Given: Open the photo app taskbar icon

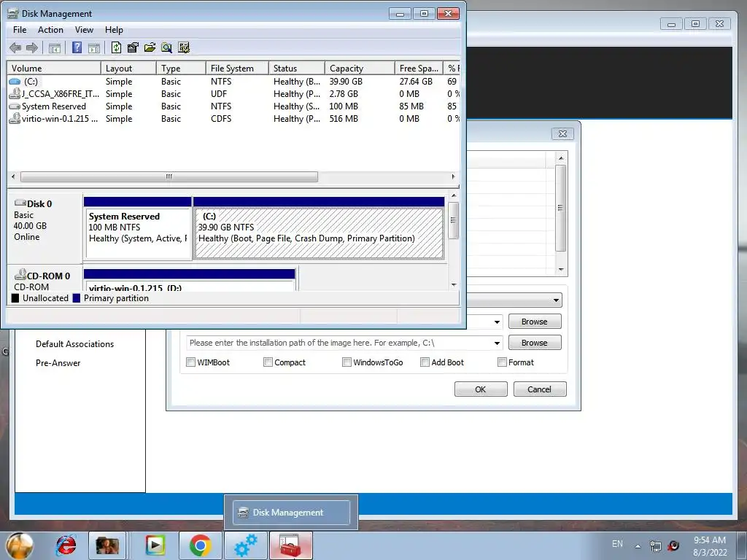Looking at the screenshot, I should pos(107,545).
